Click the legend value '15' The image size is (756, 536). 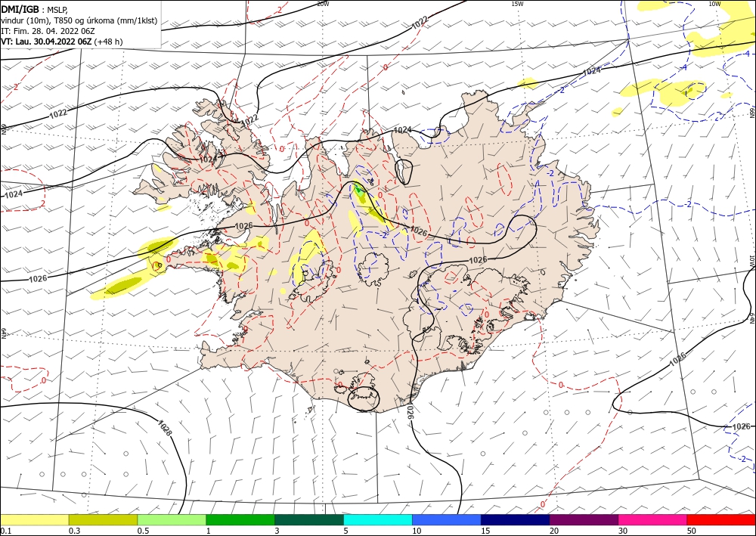(485, 531)
